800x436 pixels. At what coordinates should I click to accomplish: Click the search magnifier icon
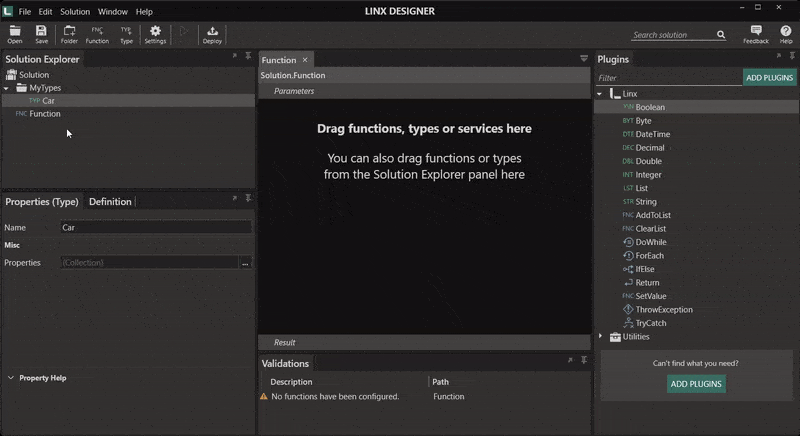721,35
